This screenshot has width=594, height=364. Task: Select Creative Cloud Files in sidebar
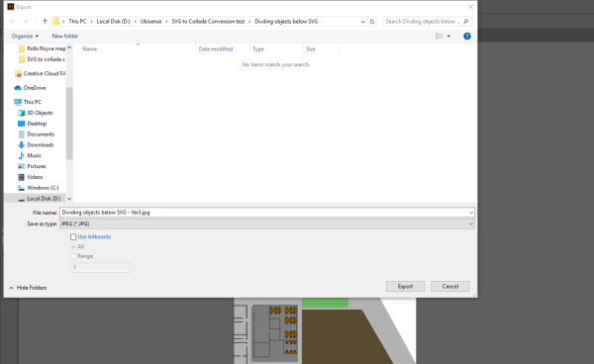(x=40, y=73)
